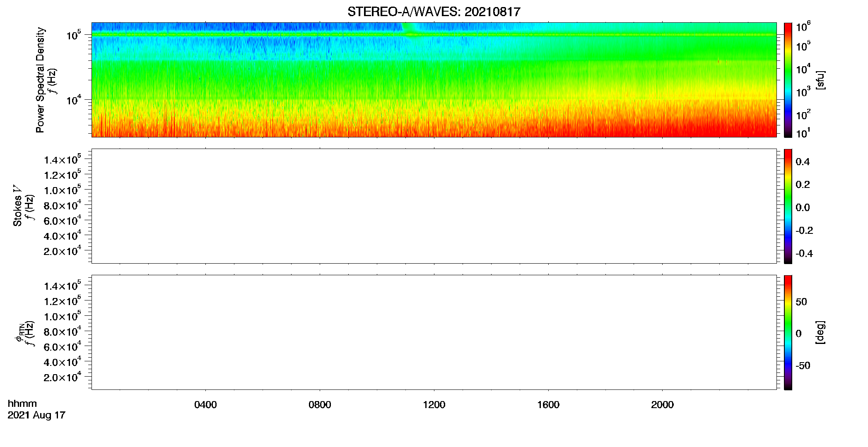Click the 8.0×10^4 tick in phi RTN panel
The image size is (868, 447).
[63, 331]
